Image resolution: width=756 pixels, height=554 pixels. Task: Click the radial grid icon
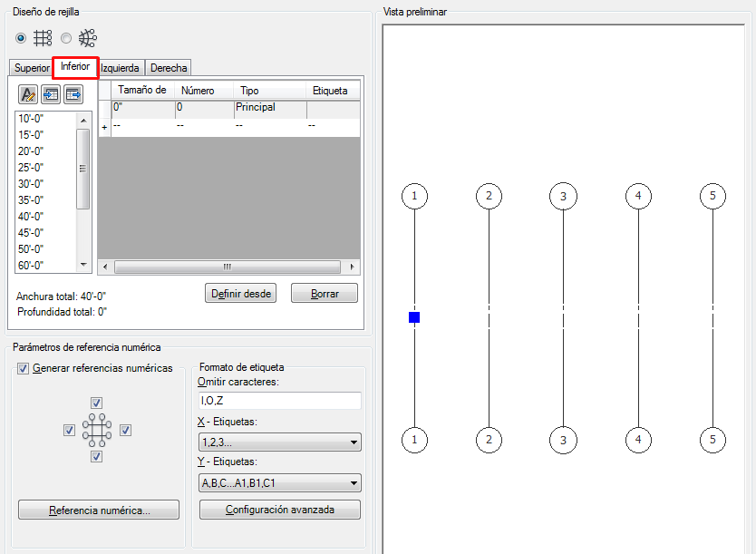pyautogui.click(x=88, y=37)
